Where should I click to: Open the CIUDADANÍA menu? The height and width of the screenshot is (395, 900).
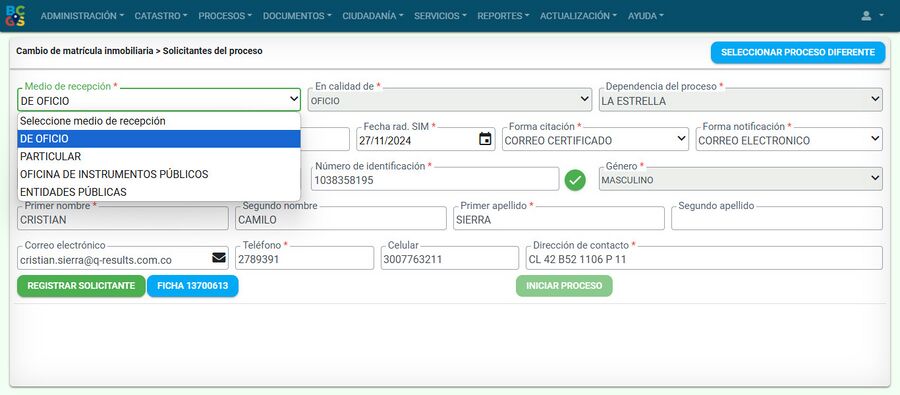pyautogui.click(x=373, y=16)
